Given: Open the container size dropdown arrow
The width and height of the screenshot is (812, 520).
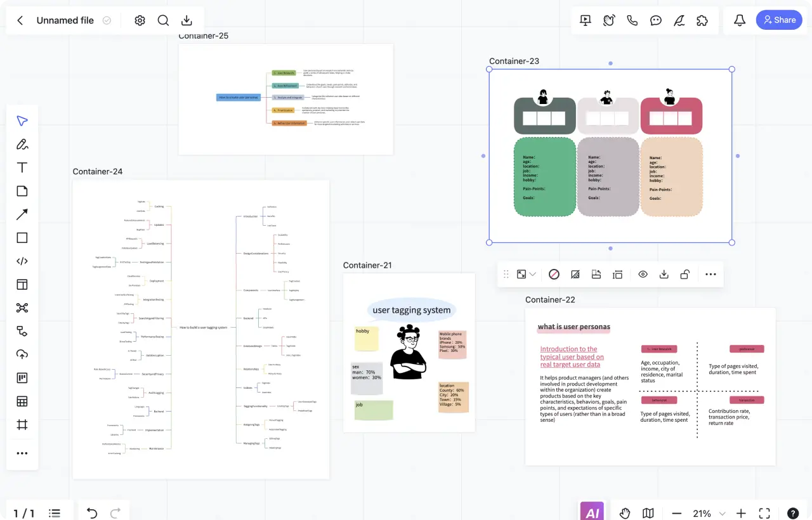Looking at the screenshot, I should (x=533, y=275).
